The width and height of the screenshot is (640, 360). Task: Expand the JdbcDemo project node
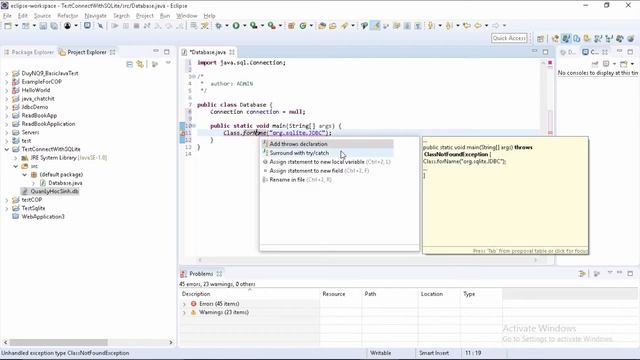coord(7,107)
